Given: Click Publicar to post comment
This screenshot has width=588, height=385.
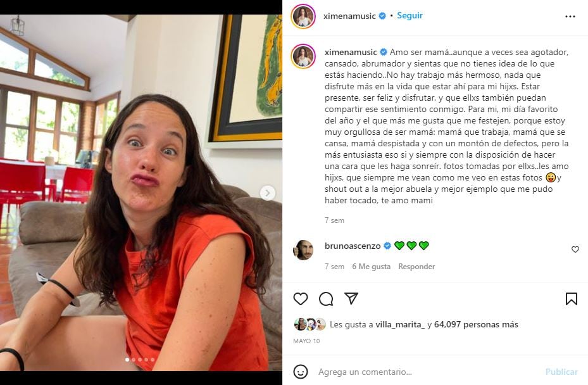Looking at the screenshot, I should click(x=561, y=372).
